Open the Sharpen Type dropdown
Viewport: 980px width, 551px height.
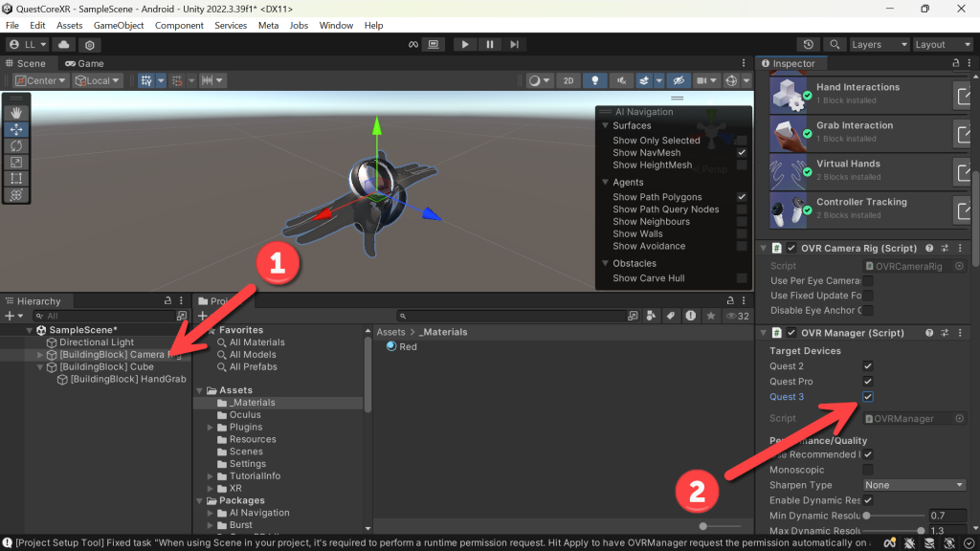click(914, 485)
